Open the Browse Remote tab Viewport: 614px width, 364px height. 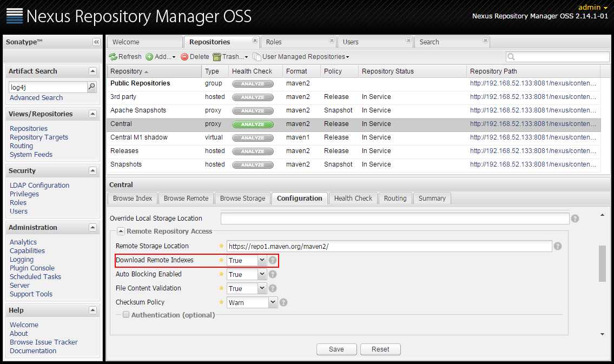[186, 198]
